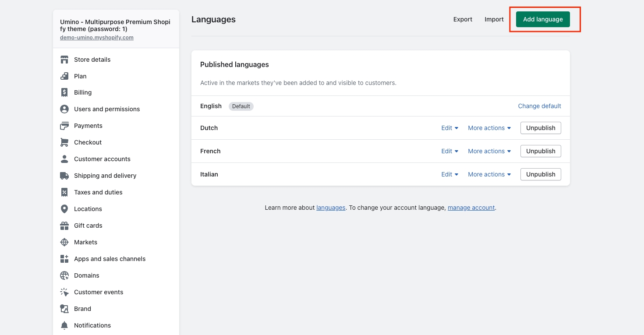Unpublish the Italian language
Screen dimensions: 644x335
click(540, 174)
